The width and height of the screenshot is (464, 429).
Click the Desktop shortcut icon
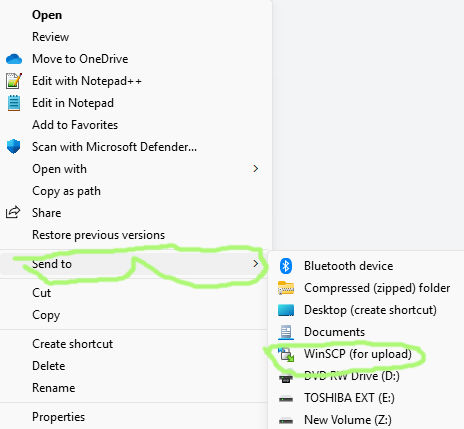(286, 310)
